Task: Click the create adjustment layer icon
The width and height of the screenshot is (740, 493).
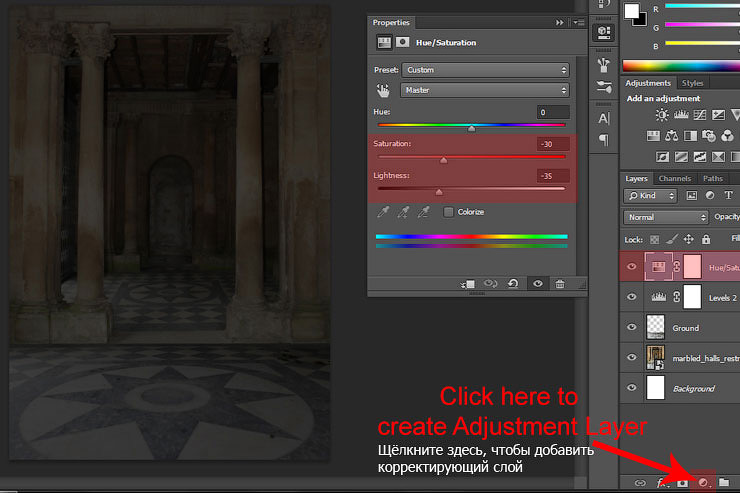Action: click(x=703, y=483)
